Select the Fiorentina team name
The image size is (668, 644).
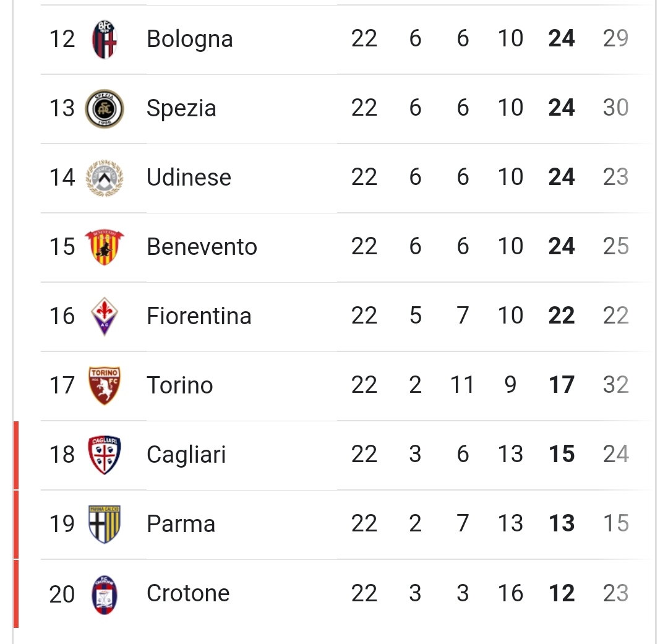click(x=199, y=316)
